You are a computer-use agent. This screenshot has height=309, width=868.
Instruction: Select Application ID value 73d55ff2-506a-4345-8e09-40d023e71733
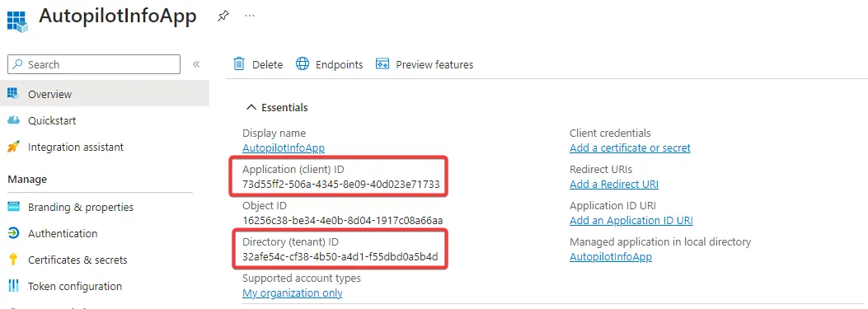click(341, 184)
